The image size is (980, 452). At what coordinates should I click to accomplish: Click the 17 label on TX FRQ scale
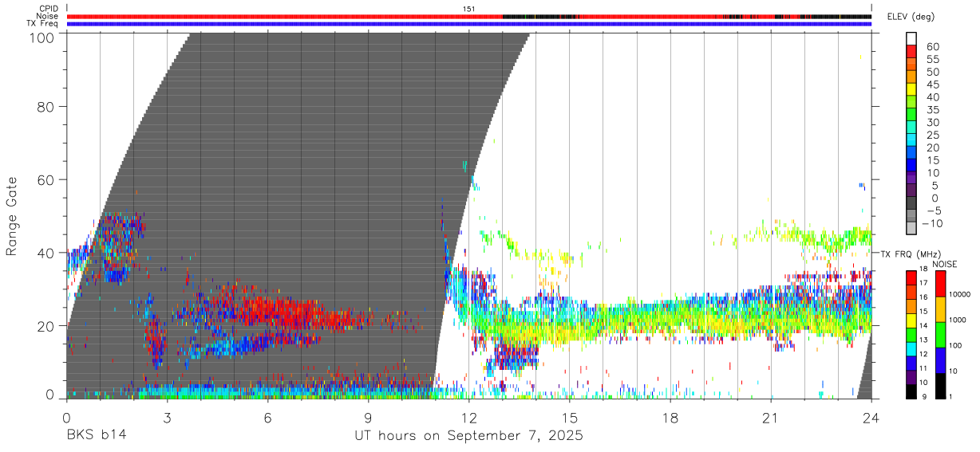923,283
